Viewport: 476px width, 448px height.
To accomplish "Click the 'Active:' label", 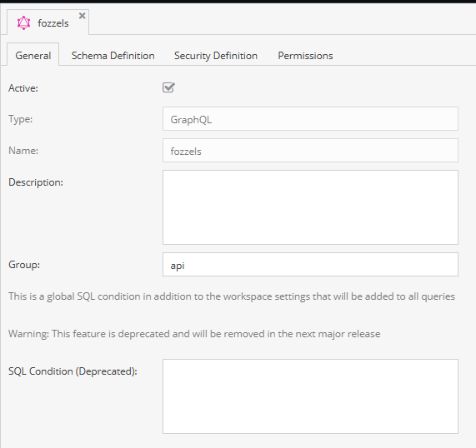I will [x=23, y=88].
